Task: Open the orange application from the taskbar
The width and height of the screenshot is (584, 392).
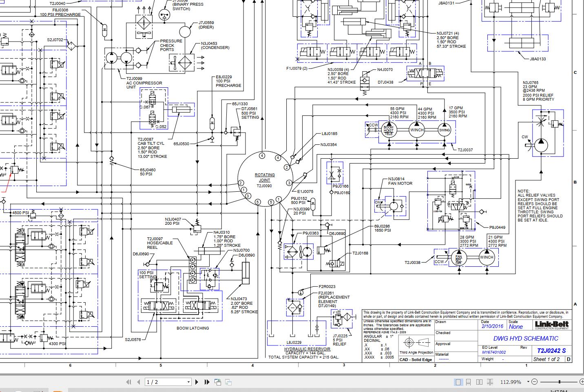Action: pyautogui.click(x=57, y=390)
